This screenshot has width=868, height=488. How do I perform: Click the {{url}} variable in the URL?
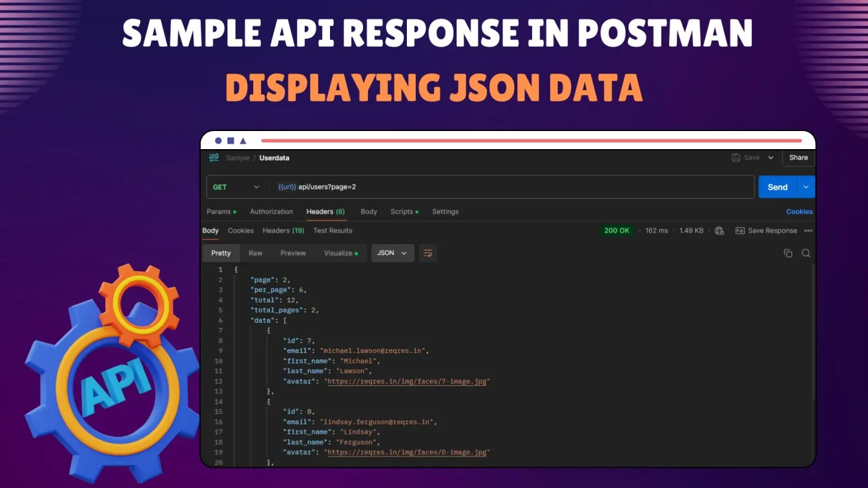click(287, 187)
